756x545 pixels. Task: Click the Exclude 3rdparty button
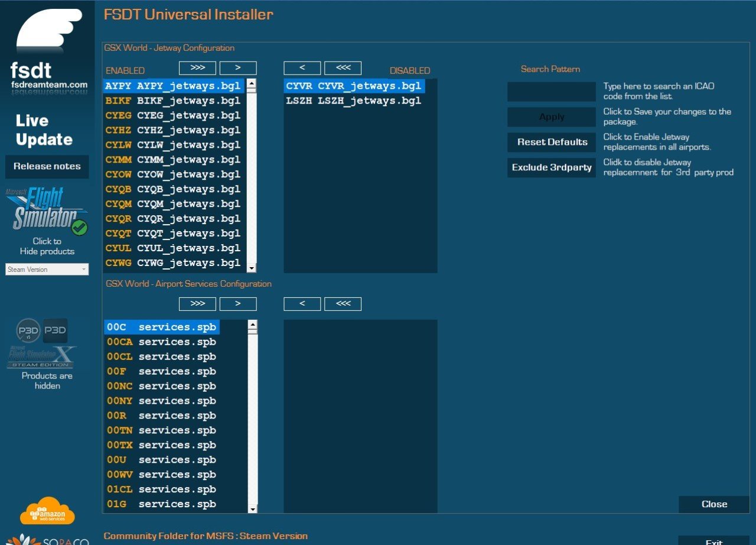[x=552, y=168]
